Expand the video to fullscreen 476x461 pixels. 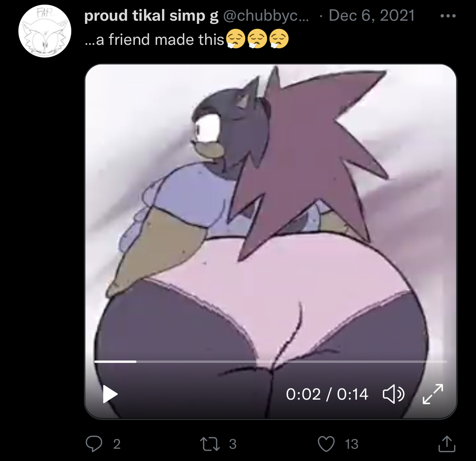(433, 394)
